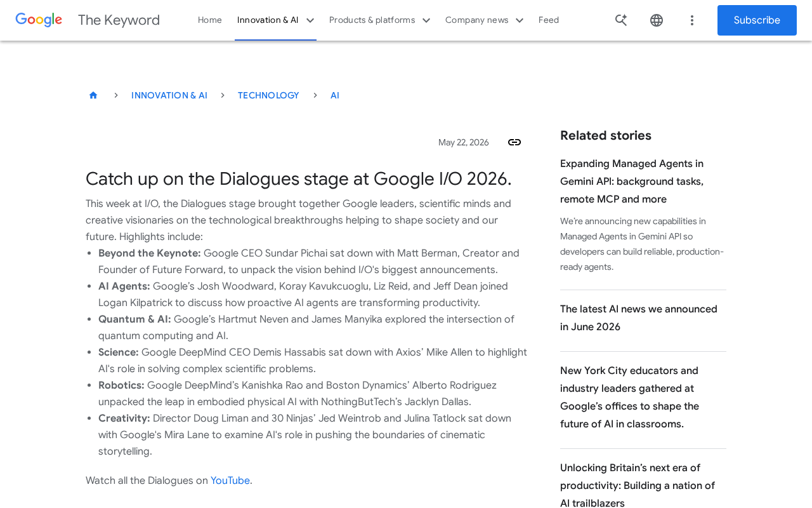Select Products & platforms nav item
The width and height of the screenshot is (812, 508).
372,20
